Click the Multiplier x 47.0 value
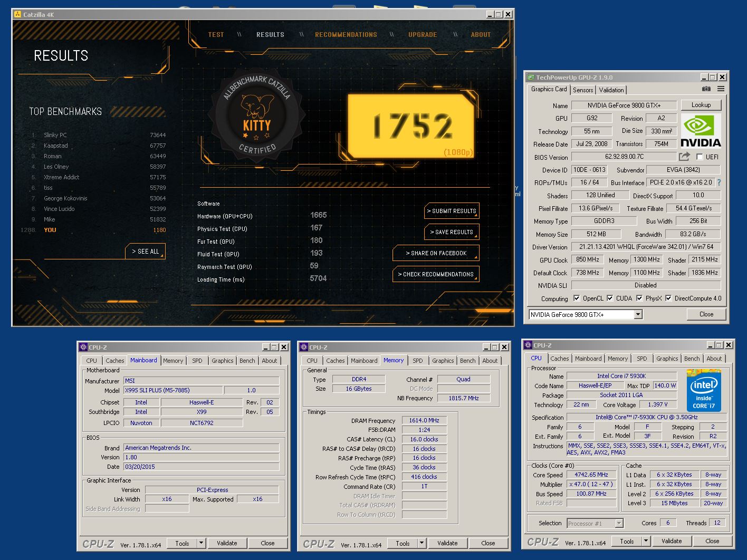The image size is (747, 560). pyautogui.click(x=591, y=484)
